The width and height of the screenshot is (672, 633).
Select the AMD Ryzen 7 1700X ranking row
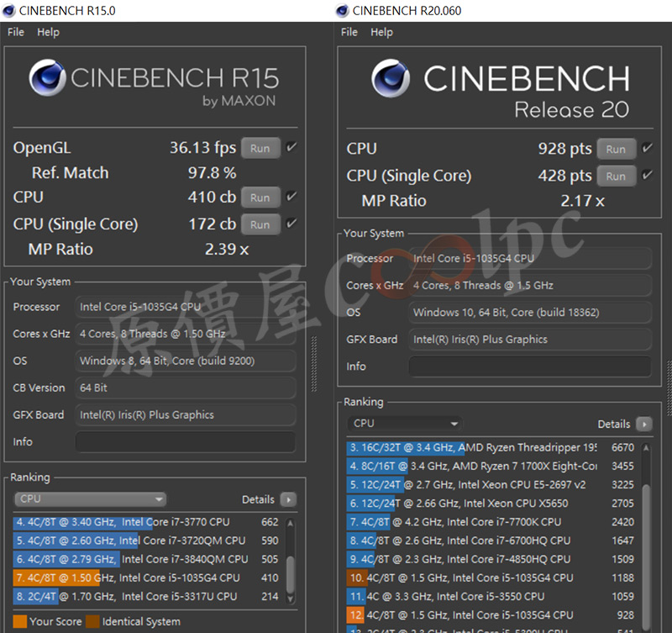tap(491, 466)
